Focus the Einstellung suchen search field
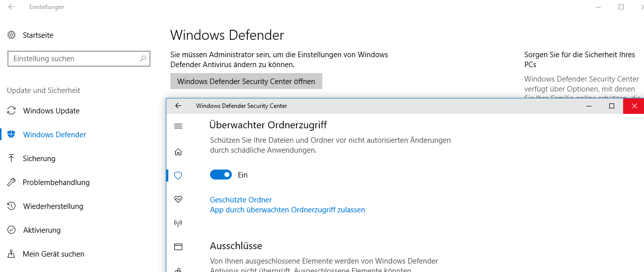 pyautogui.click(x=79, y=59)
